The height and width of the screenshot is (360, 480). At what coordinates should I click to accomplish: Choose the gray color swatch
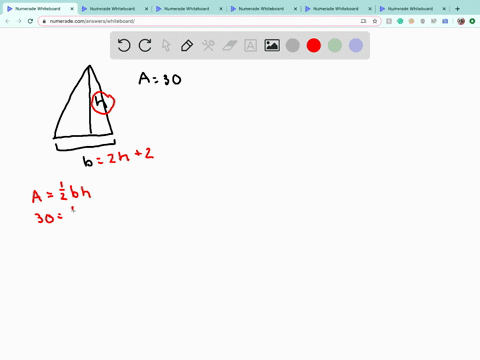[293, 45]
